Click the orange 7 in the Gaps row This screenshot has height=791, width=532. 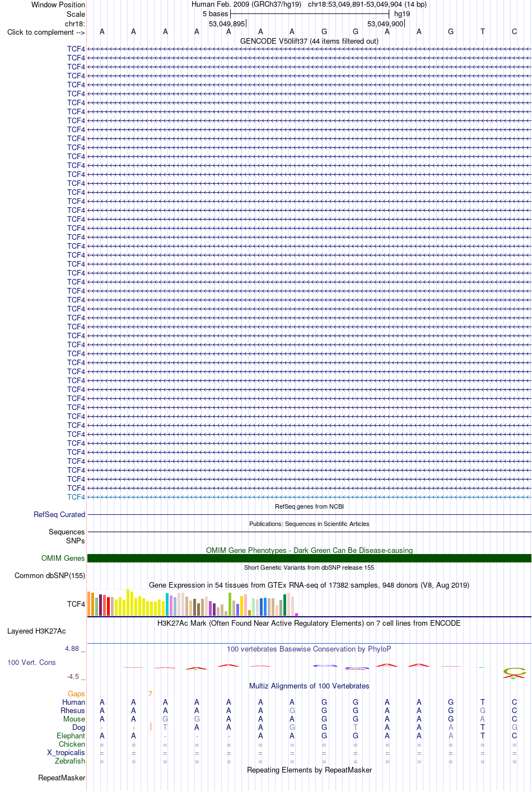coord(150,694)
